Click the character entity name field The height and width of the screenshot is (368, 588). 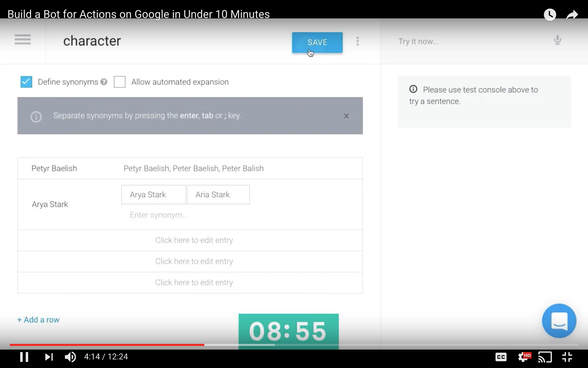tap(92, 41)
